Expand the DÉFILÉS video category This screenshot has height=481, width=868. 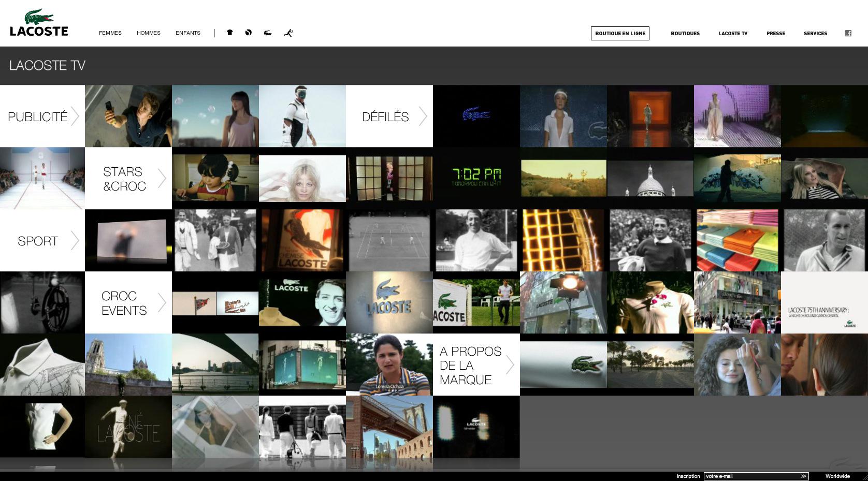[x=389, y=116]
